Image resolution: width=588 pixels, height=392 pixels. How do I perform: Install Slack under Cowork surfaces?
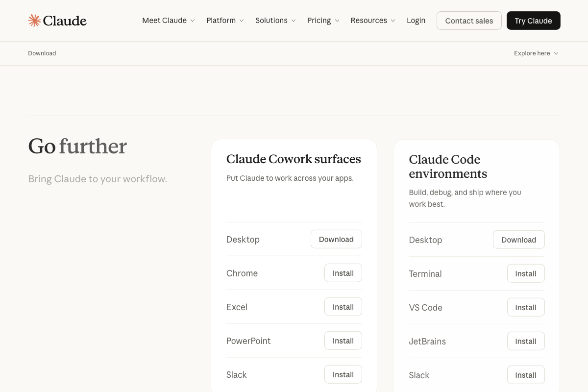pos(343,374)
